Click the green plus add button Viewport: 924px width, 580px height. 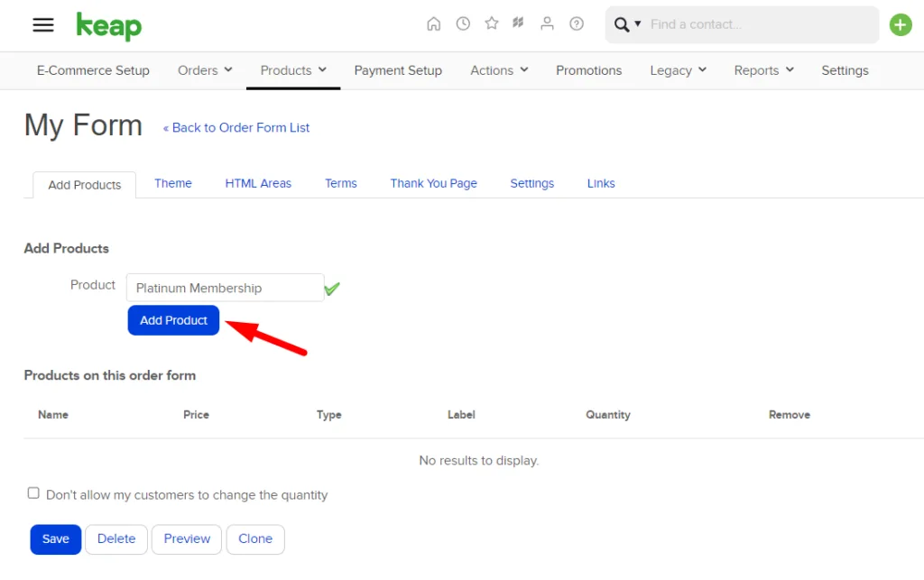tap(900, 24)
